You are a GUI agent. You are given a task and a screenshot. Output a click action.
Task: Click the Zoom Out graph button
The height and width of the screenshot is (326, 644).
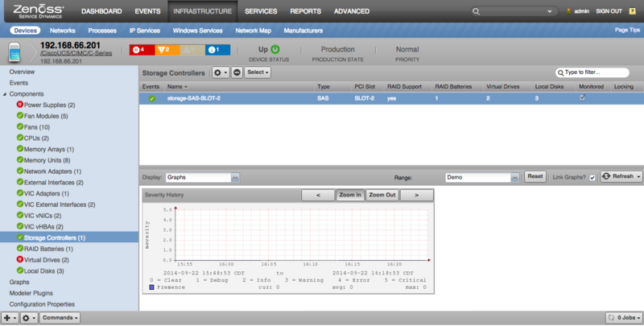pos(382,195)
